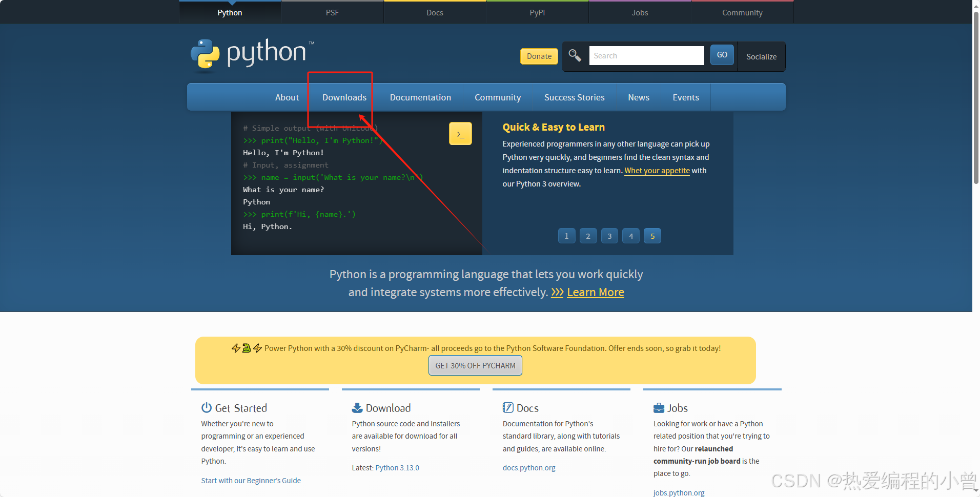Click the magnifying glass search icon
The height and width of the screenshot is (497, 980).
coord(575,55)
